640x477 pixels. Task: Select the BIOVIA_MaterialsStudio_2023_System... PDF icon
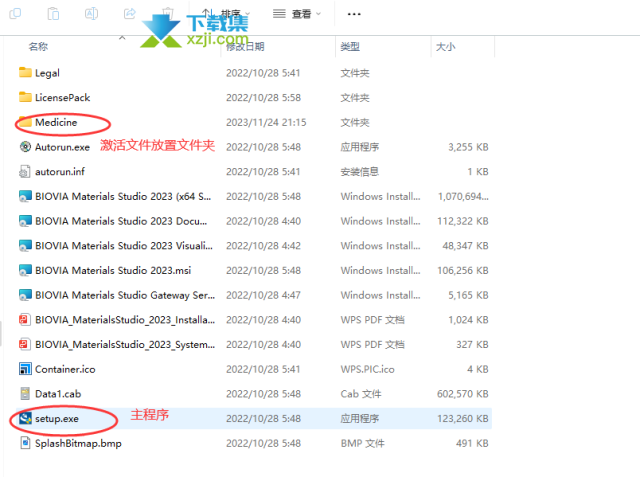[x=24, y=344]
